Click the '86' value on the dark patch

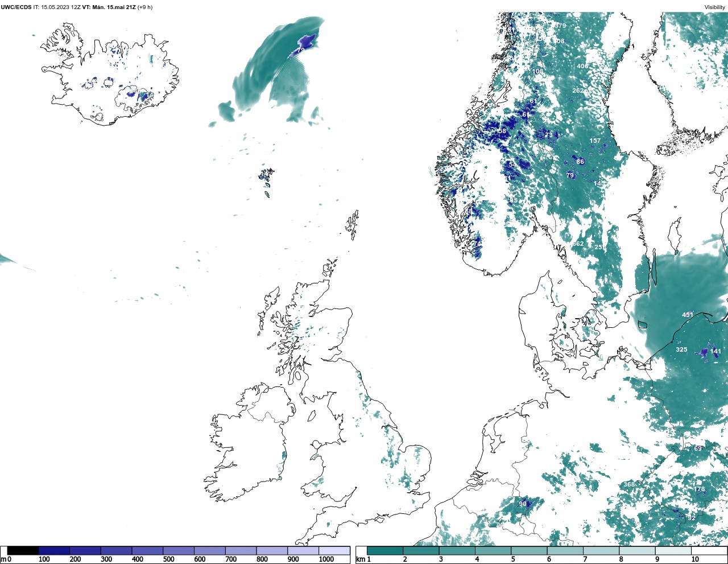(x=580, y=162)
